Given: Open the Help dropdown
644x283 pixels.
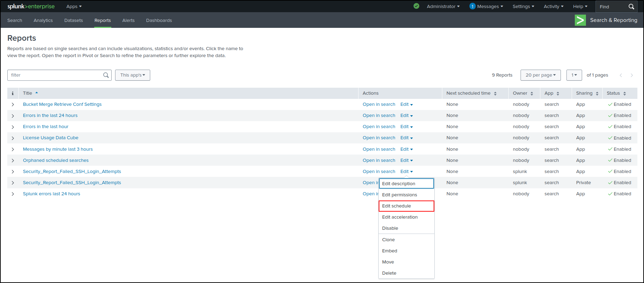Looking at the screenshot, I should pos(580,6).
